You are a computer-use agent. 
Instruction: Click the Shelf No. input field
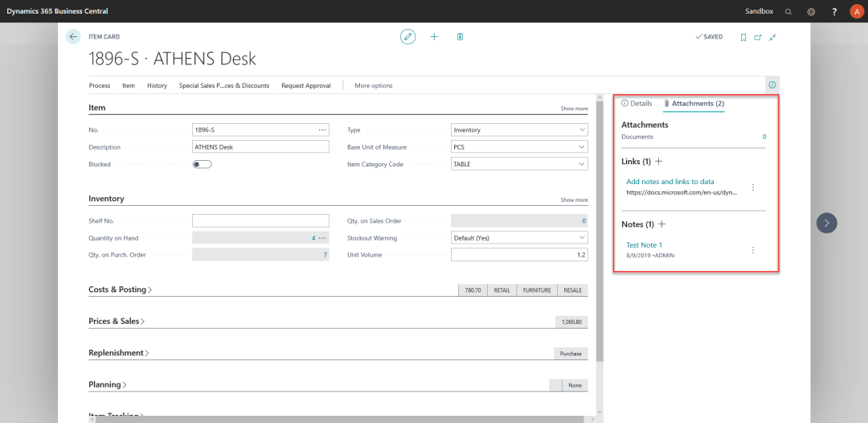point(260,221)
